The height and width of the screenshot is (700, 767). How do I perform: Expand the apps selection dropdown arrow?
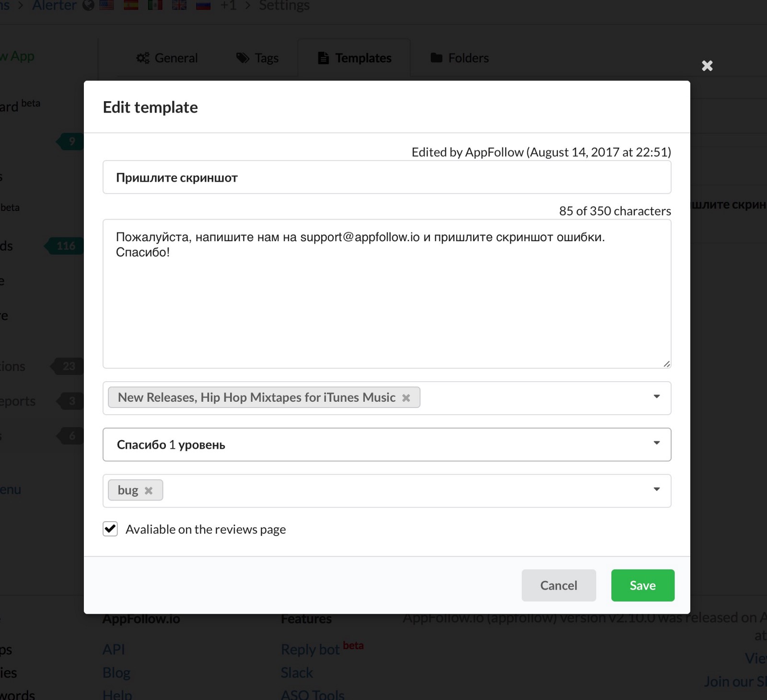coord(656,397)
